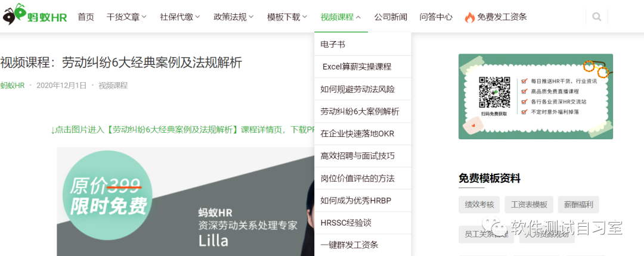Click the 视频课程 category link under the title
This screenshot has height=256, width=644.
pos(113,85)
